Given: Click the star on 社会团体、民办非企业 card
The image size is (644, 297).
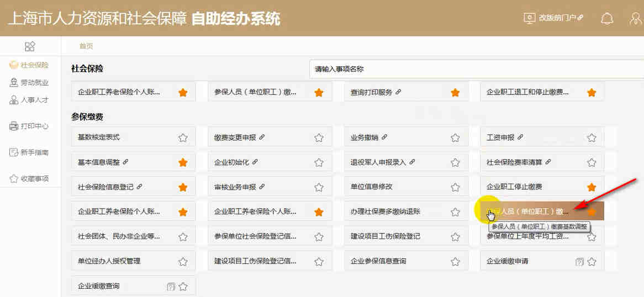Looking at the screenshot, I should click(x=183, y=237).
